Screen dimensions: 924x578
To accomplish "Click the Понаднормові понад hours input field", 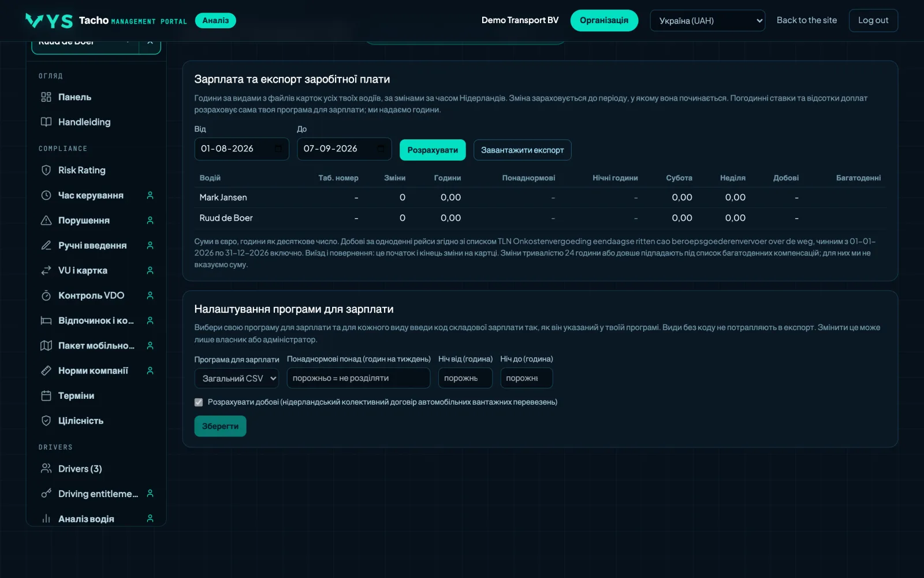I will click(359, 378).
